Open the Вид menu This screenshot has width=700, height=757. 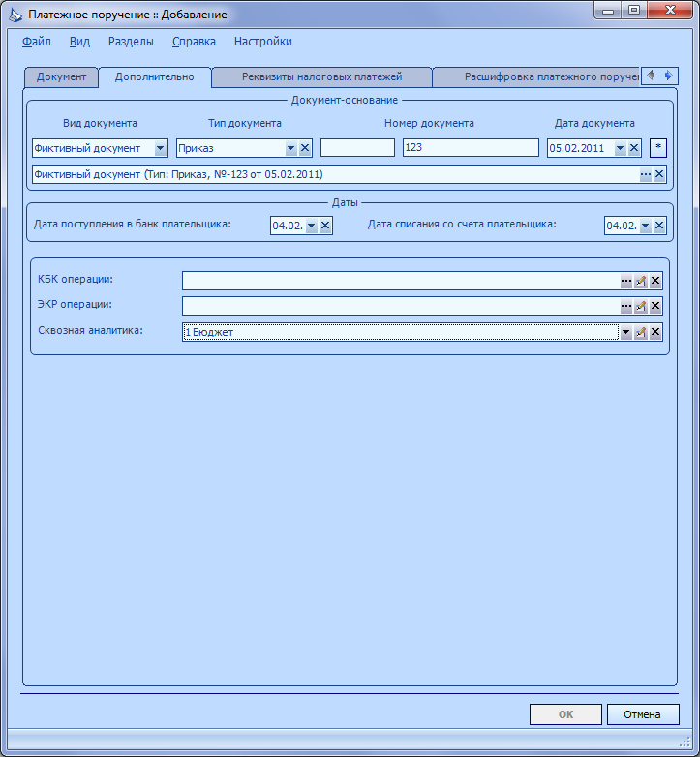[x=79, y=42]
